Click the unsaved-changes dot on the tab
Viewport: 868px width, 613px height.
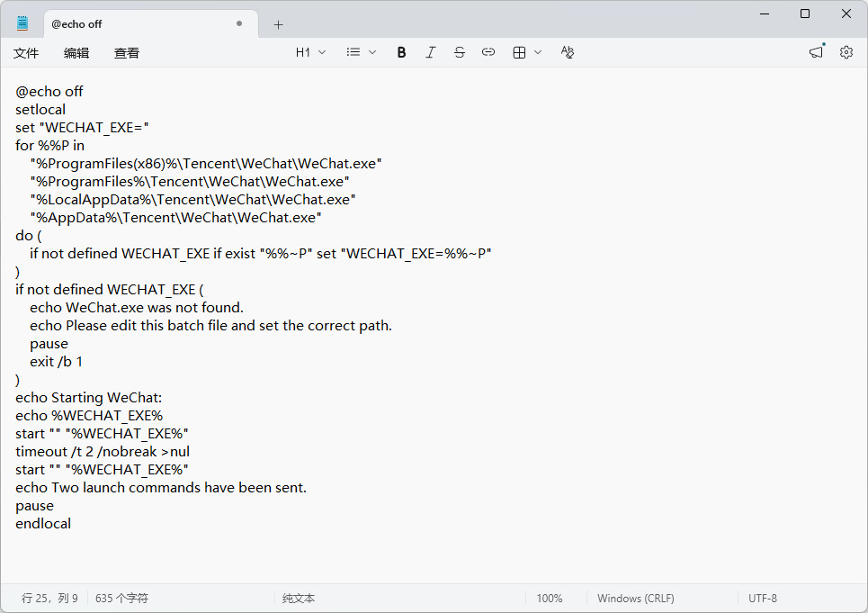click(239, 23)
